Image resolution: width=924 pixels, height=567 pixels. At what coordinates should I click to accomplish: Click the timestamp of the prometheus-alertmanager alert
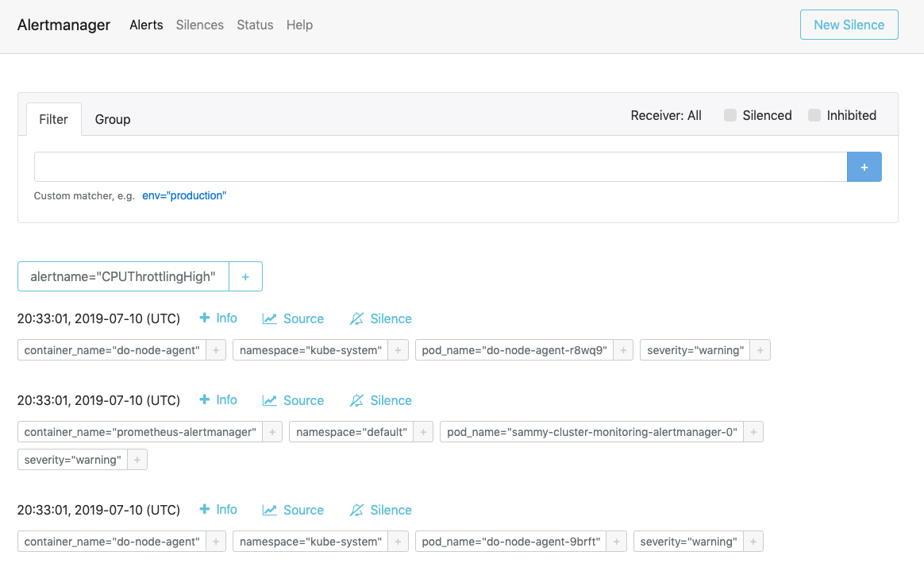98,401
